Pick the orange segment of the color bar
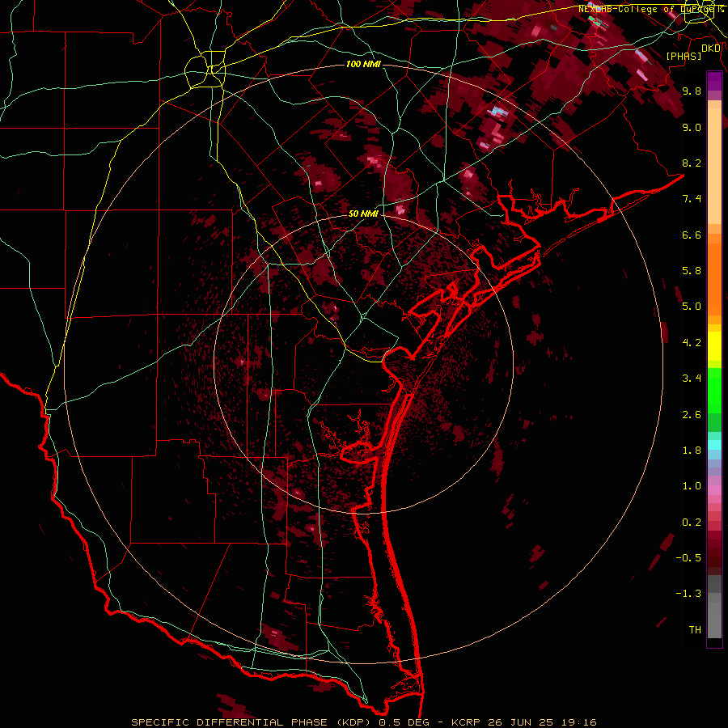The image size is (728, 728). [714, 280]
